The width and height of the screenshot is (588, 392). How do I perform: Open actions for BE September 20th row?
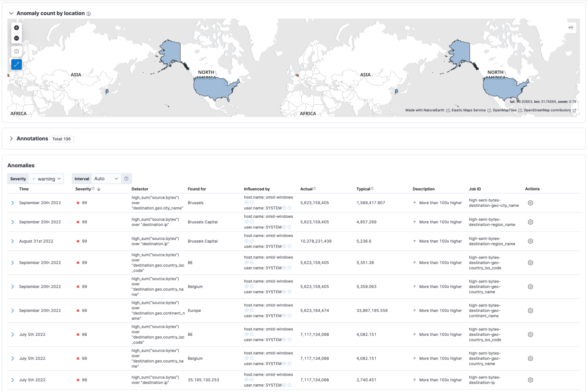click(530, 263)
